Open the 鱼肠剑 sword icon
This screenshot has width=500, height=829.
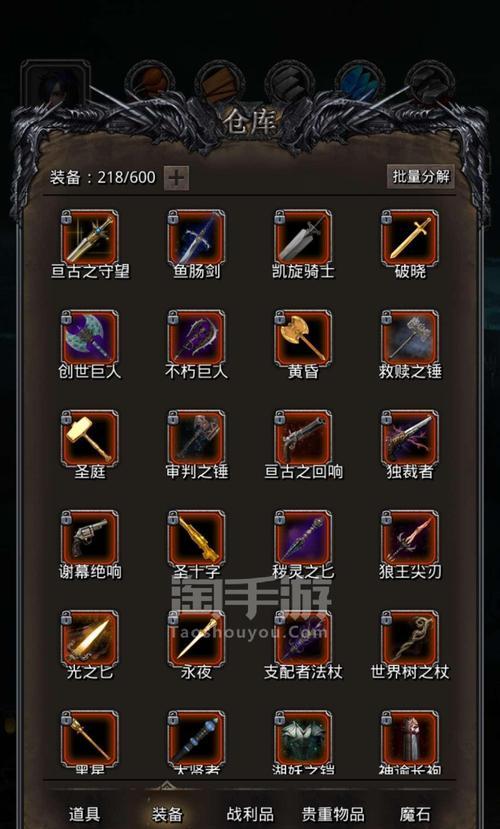pyautogui.click(x=197, y=237)
